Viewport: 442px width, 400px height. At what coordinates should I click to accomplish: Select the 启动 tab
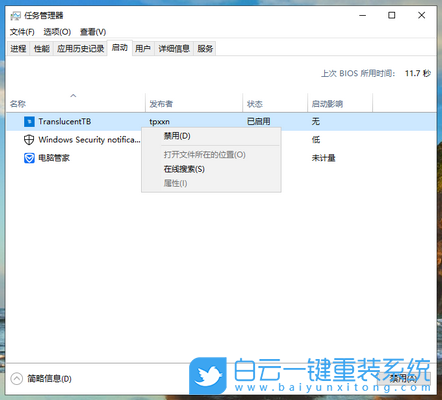coord(120,48)
